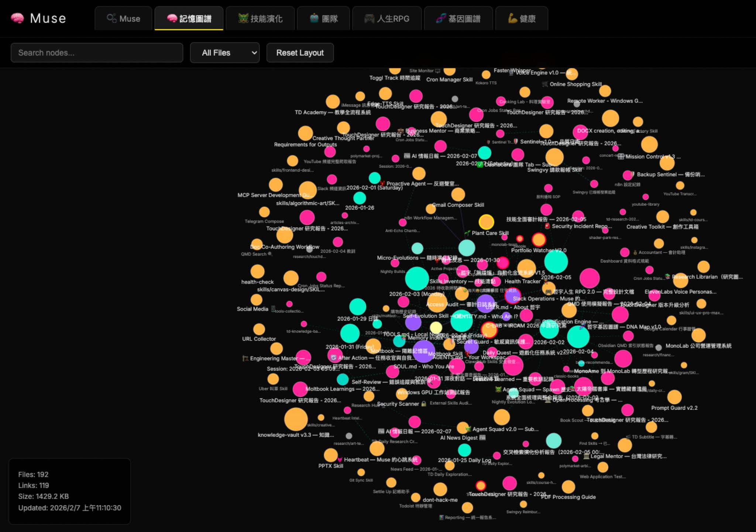Click the PPTX Skill orange node
This screenshot has height=532, width=756.
[330, 455]
